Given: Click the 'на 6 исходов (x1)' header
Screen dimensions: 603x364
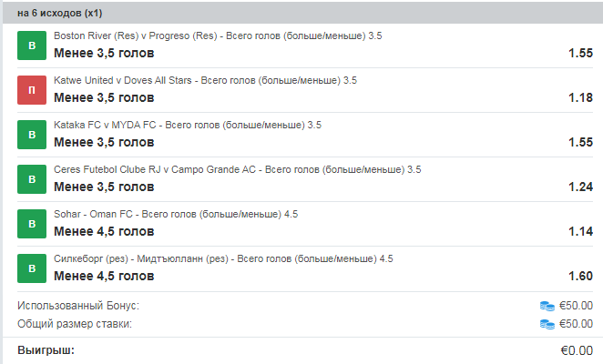Looking at the screenshot, I should [59, 14].
